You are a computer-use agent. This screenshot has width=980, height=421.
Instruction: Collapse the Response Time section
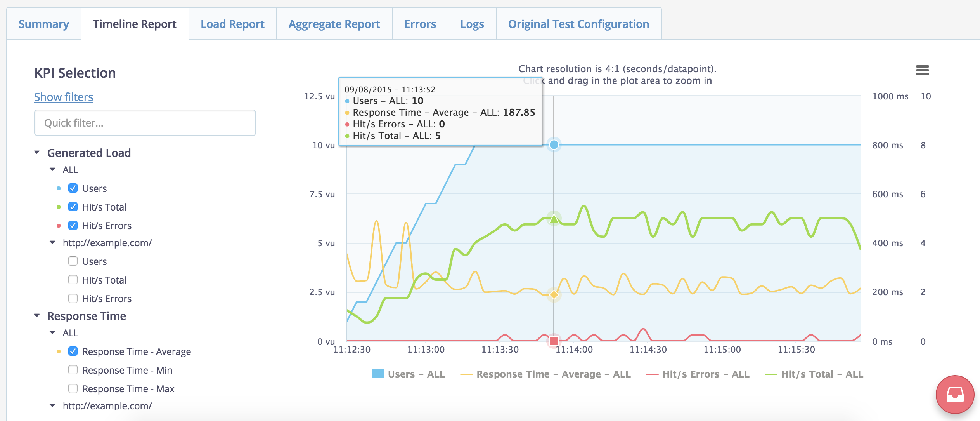37,316
